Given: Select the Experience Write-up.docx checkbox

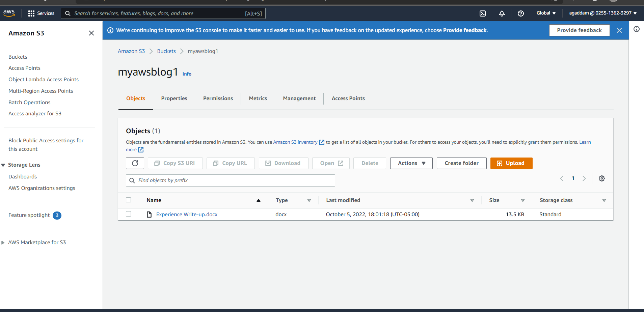Looking at the screenshot, I should [129, 214].
